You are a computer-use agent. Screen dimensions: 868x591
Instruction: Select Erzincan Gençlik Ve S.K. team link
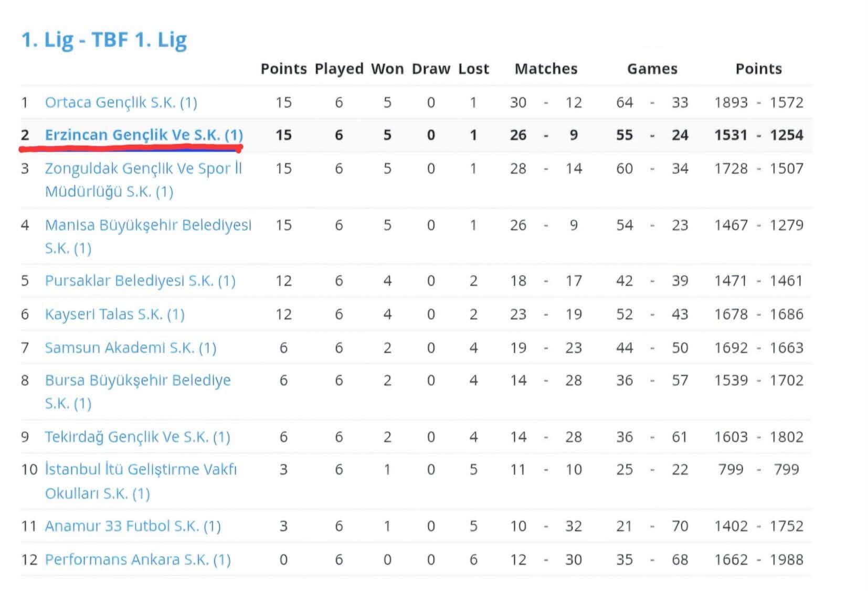[x=144, y=135]
